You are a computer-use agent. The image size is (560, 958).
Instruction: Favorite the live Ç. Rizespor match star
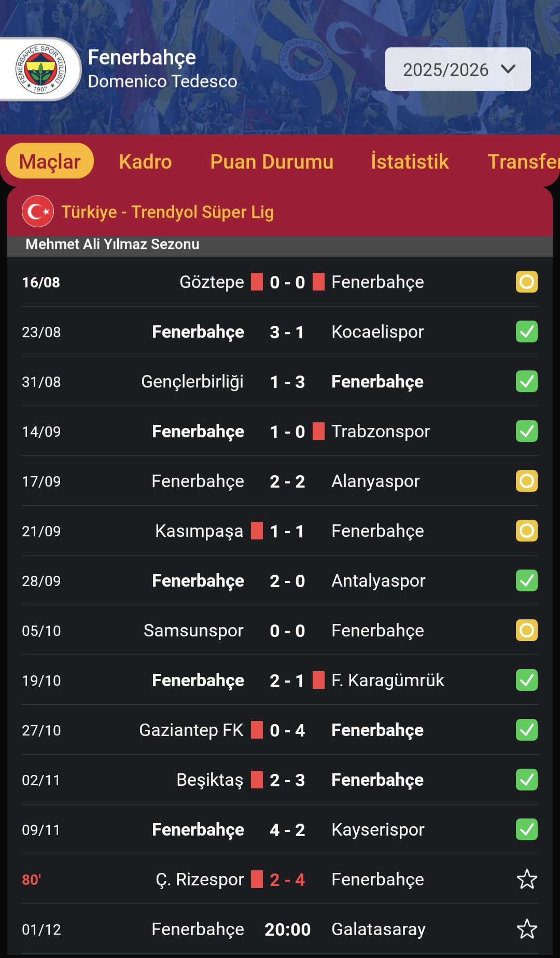pos(527,880)
